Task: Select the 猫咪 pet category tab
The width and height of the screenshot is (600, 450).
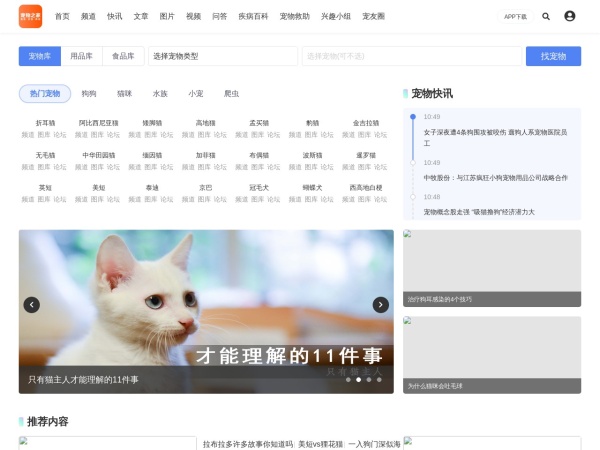Action: pos(125,93)
